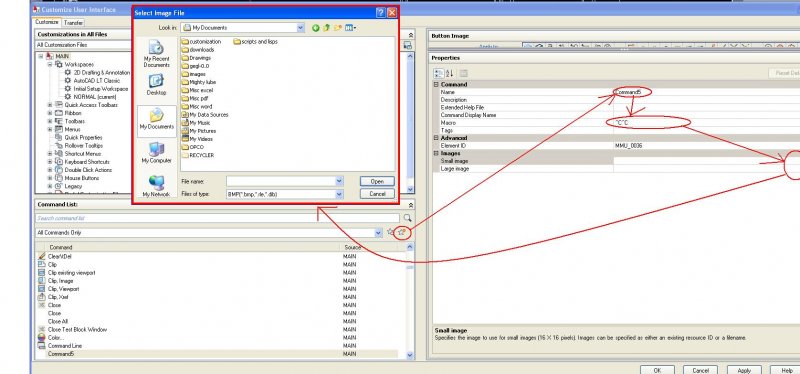Expand the Quick Access Toolbars node
This screenshot has height=374, width=800.
[50, 105]
